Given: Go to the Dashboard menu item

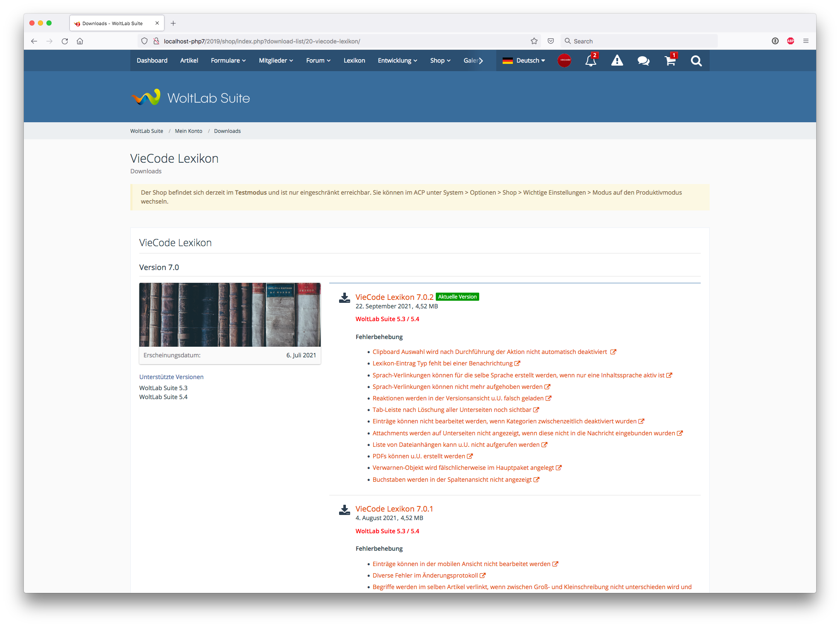Looking at the screenshot, I should coord(152,60).
